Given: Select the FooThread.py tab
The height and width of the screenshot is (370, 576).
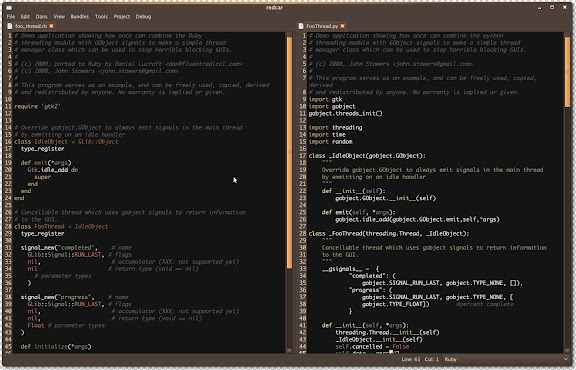Looking at the screenshot, I should coord(322,26).
